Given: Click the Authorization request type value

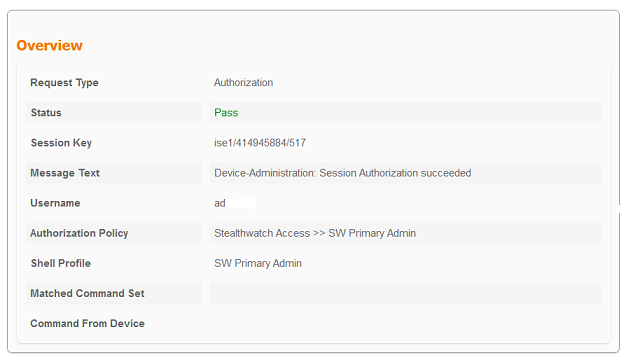Looking at the screenshot, I should click(x=243, y=83).
